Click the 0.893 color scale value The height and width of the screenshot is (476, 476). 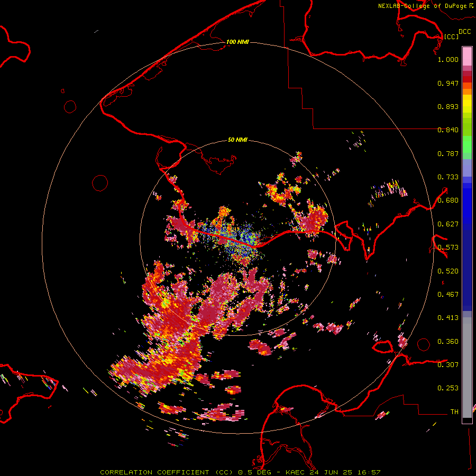point(448,106)
